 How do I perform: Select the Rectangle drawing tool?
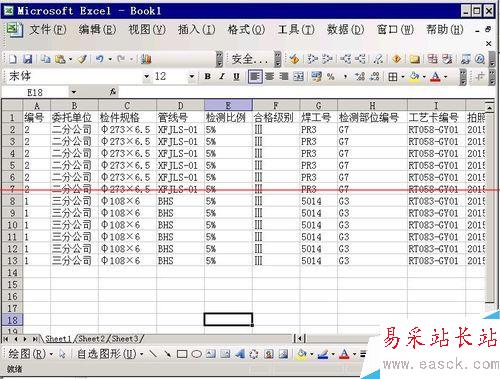[x=182, y=354]
